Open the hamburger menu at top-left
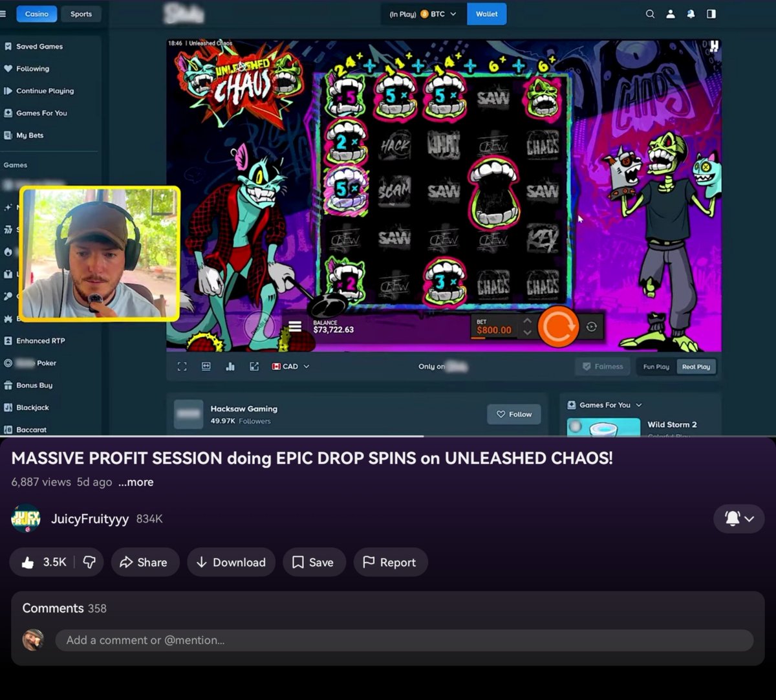The width and height of the screenshot is (776, 700). coord(3,14)
